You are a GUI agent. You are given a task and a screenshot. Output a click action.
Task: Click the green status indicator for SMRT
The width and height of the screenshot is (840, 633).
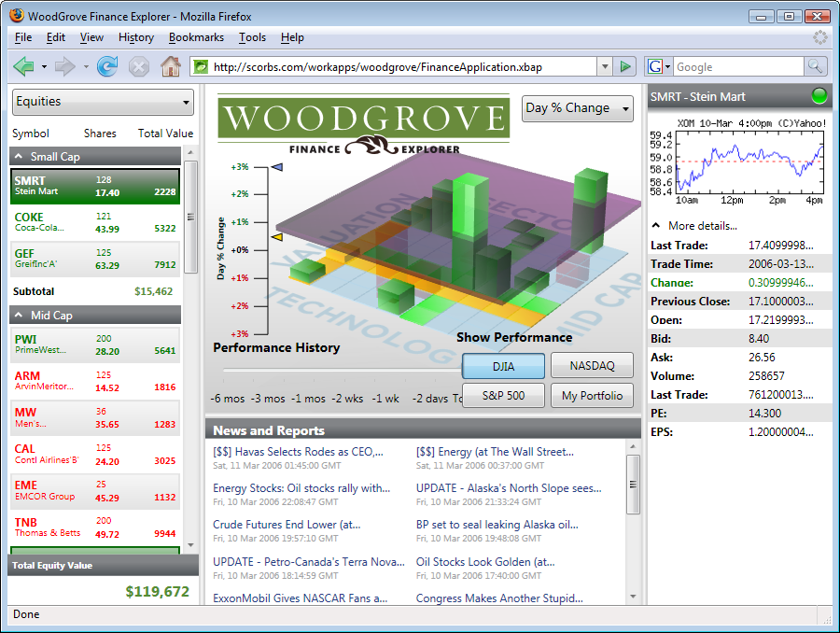pos(819,95)
